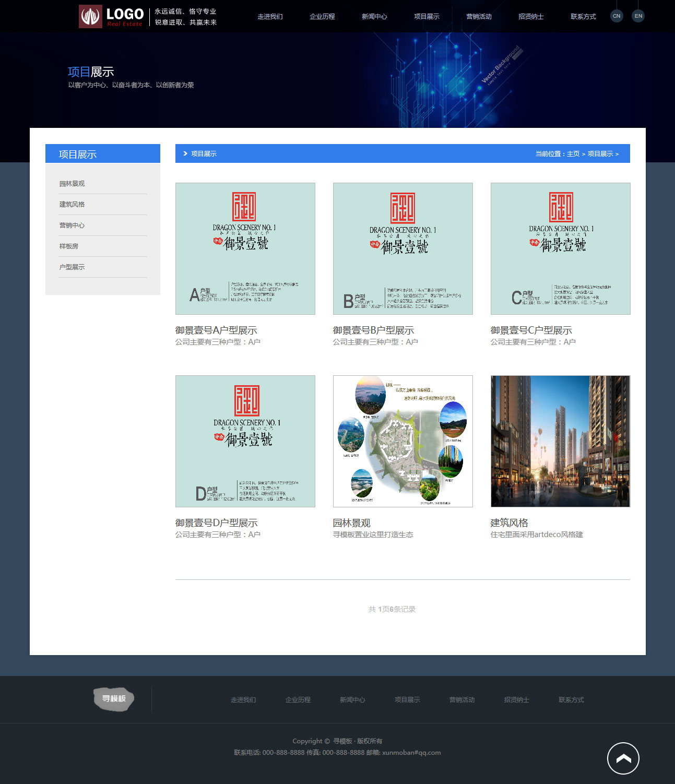
Task: Switch language with the CN icon
Action: (617, 16)
